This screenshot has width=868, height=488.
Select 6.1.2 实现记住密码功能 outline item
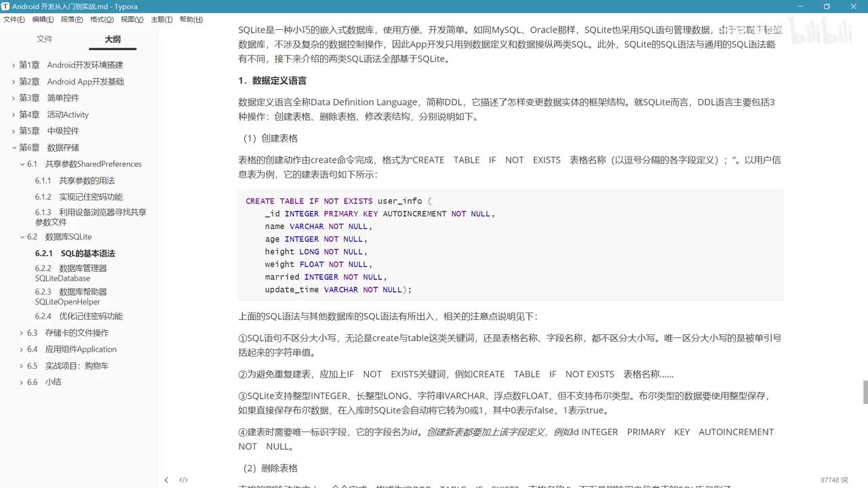tap(79, 197)
